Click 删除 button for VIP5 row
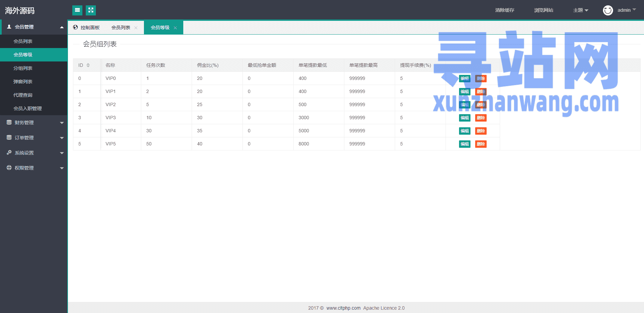 pyautogui.click(x=481, y=144)
